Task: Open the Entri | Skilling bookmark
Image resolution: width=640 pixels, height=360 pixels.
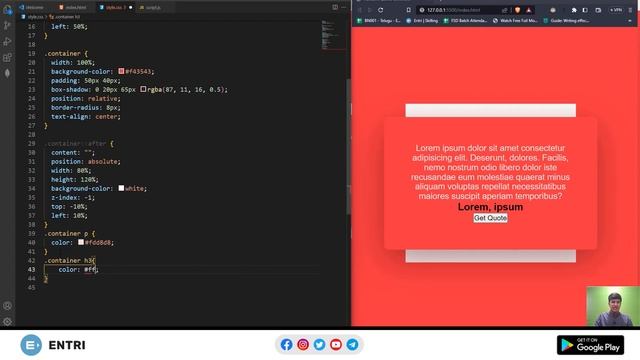Action: (x=422, y=20)
